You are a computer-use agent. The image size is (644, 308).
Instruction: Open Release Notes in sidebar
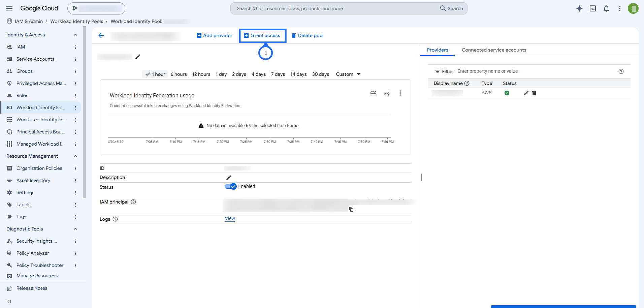pos(32,288)
